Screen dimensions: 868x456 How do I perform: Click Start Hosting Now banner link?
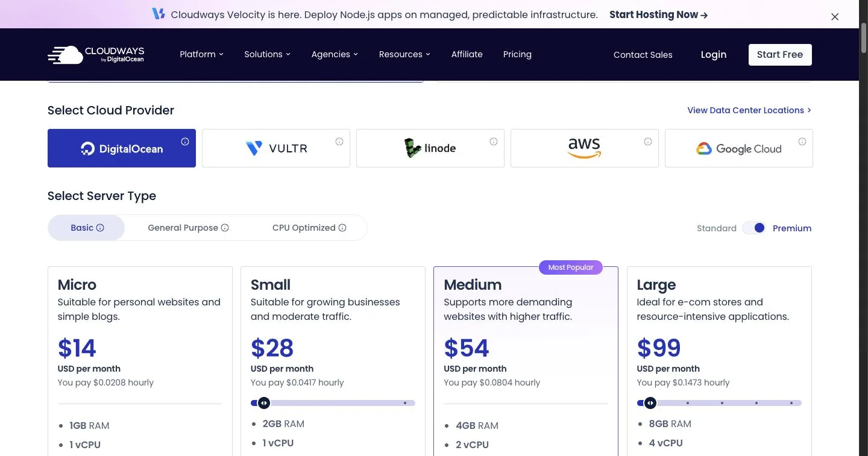coord(659,14)
